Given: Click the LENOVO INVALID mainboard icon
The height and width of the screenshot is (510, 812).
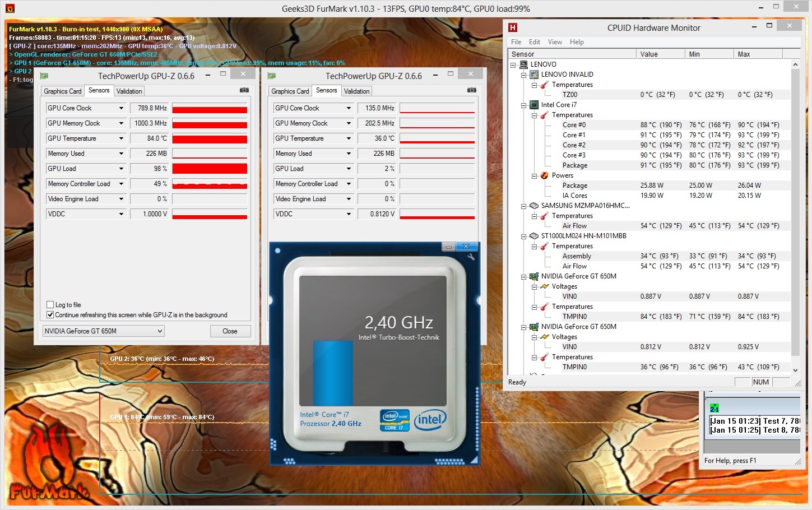Looking at the screenshot, I should pyautogui.click(x=534, y=75).
